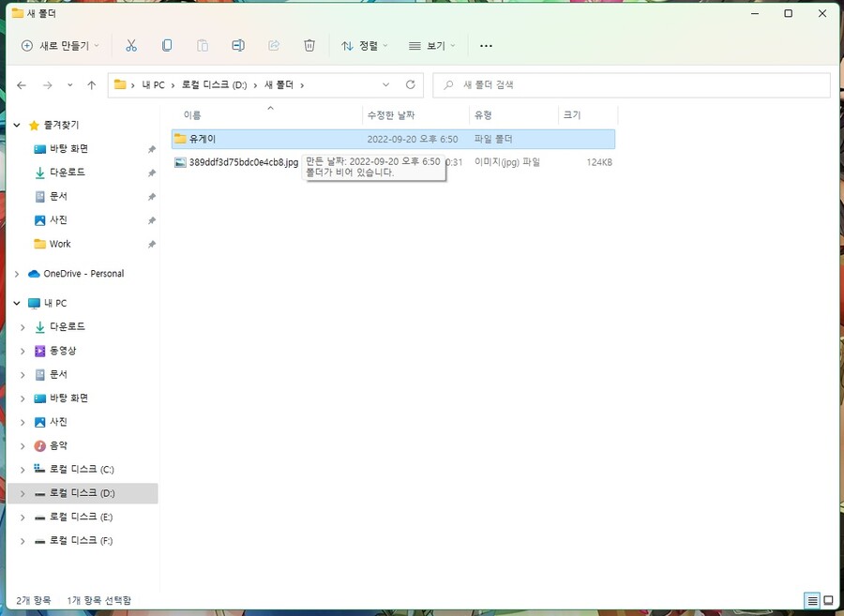The image size is (844, 616).
Task: Open the 새로 만들기 (New) dropdown
Action: point(58,45)
